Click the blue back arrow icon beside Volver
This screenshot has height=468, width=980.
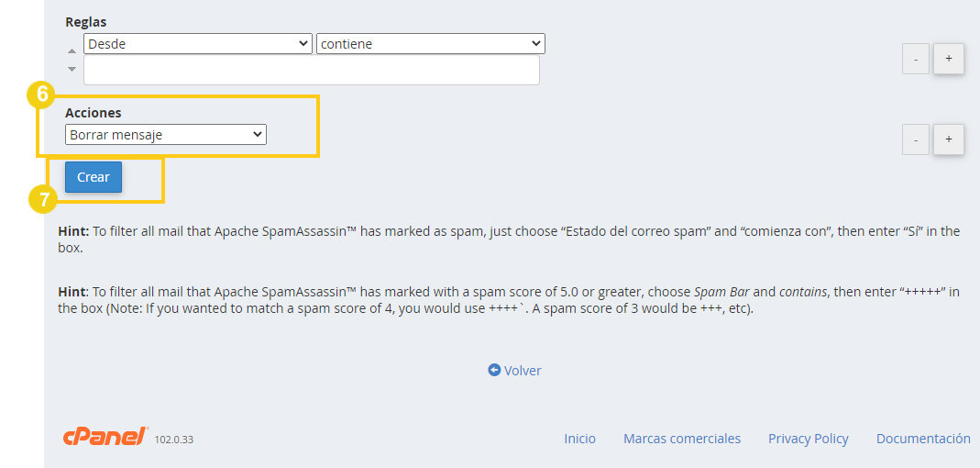click(494, 371)
